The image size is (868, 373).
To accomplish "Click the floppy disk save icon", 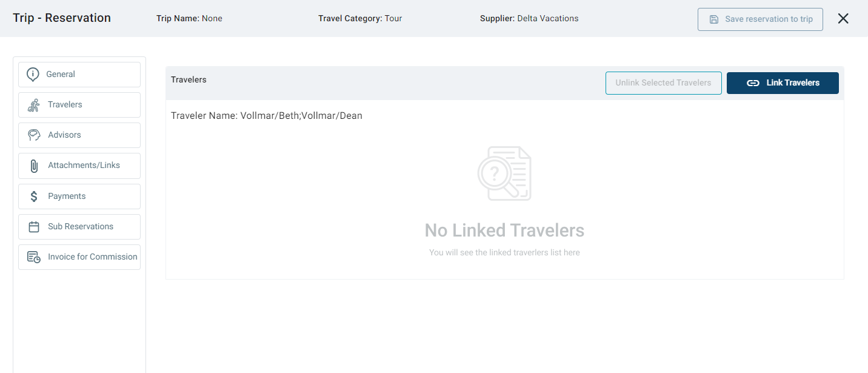I will pyautogui.click(x=714, y=19).
